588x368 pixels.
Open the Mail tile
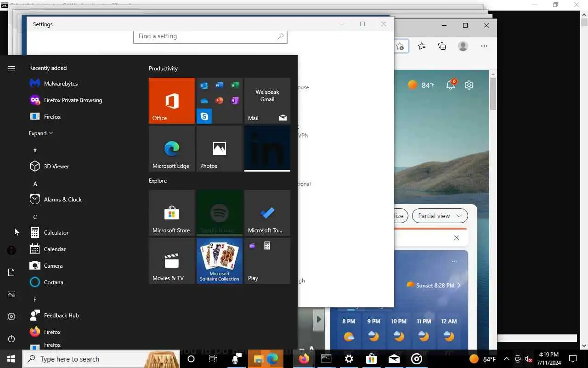(267, 101)
